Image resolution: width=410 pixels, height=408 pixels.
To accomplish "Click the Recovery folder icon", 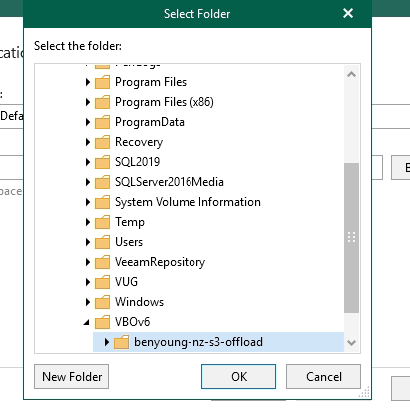I will coord(102,142).
